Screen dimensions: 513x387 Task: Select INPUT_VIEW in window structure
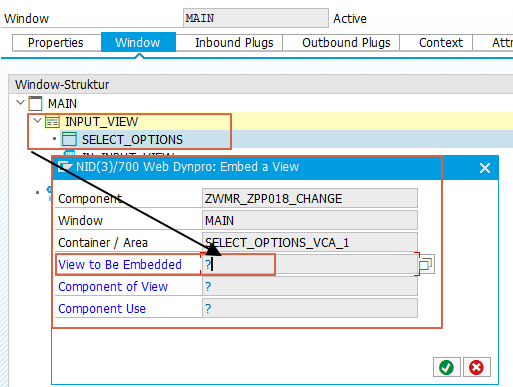click(101, 122)
